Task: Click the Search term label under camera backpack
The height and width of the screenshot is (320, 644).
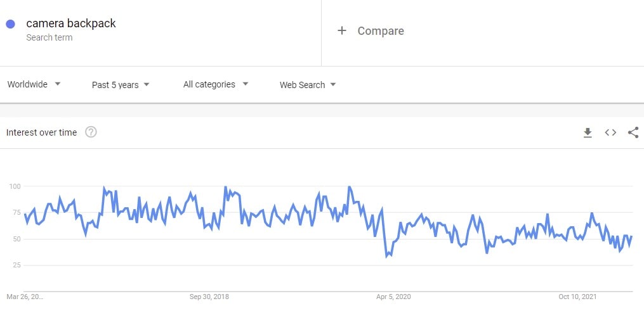Action: [49, 37]
